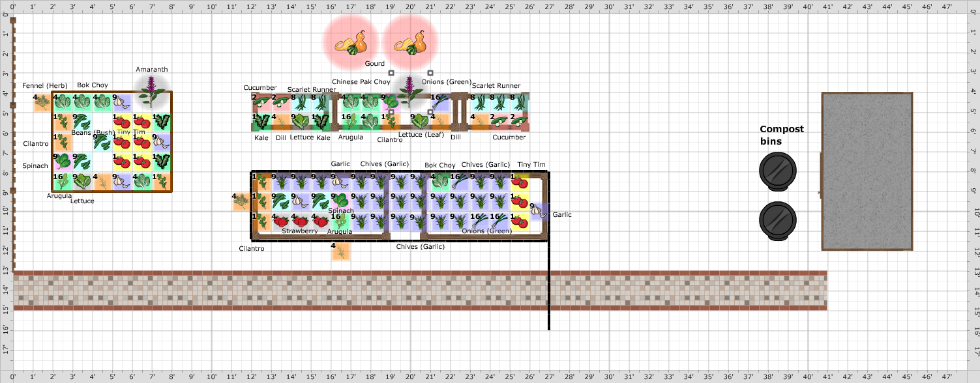Click the 'Strawberry' label
The image size is (980, 383).
[300, 231]
